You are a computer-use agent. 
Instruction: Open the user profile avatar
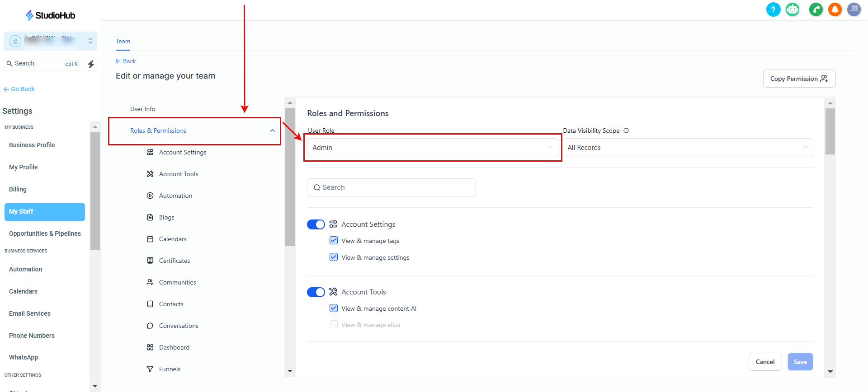tap(854, 9)
